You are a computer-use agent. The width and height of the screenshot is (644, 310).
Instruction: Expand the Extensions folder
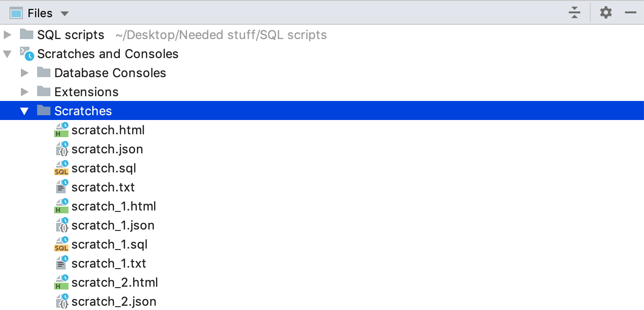(25, 92)
